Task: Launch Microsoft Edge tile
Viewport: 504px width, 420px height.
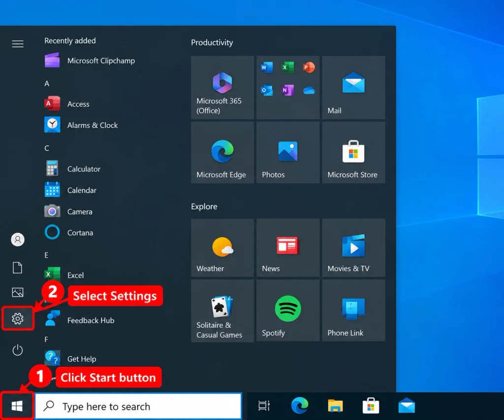Action: (x=222, y=153)
